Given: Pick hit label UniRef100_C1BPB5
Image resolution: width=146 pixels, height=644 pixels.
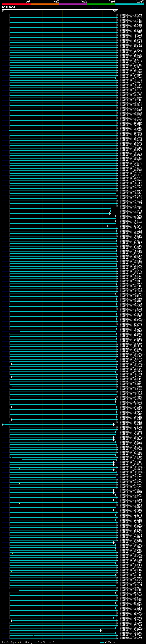Looking at the screenshot, I should click(x=131, y=548).
